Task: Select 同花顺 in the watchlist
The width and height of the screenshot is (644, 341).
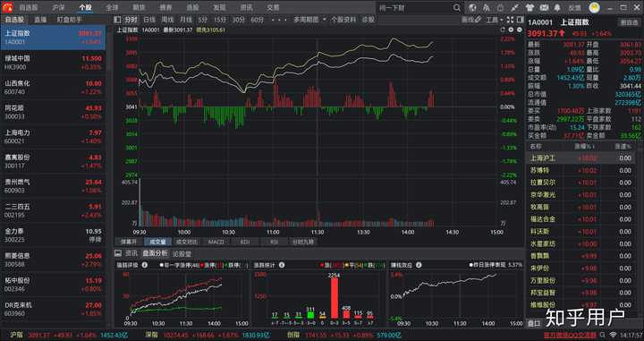Action: point(53,112)
